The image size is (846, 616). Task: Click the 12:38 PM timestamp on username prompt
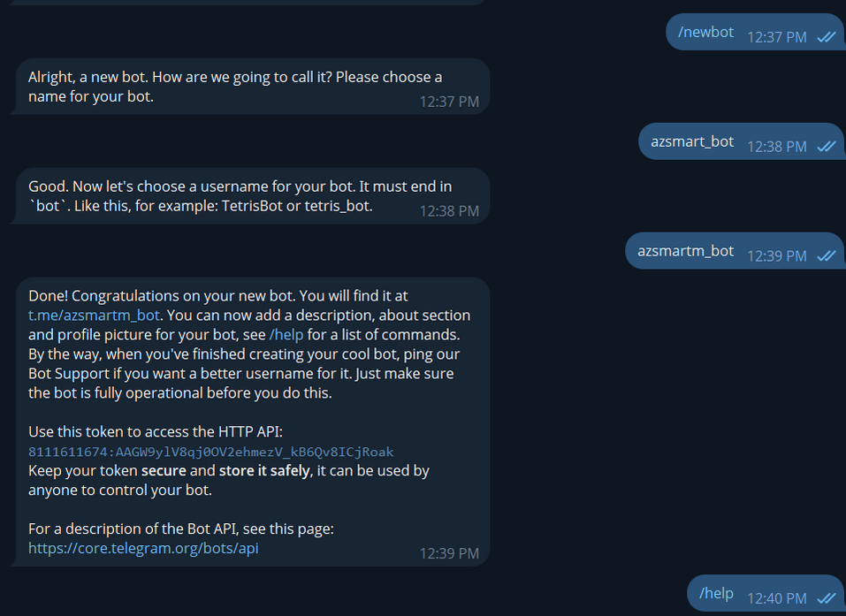pyautogui.click(x=449, y=211)
